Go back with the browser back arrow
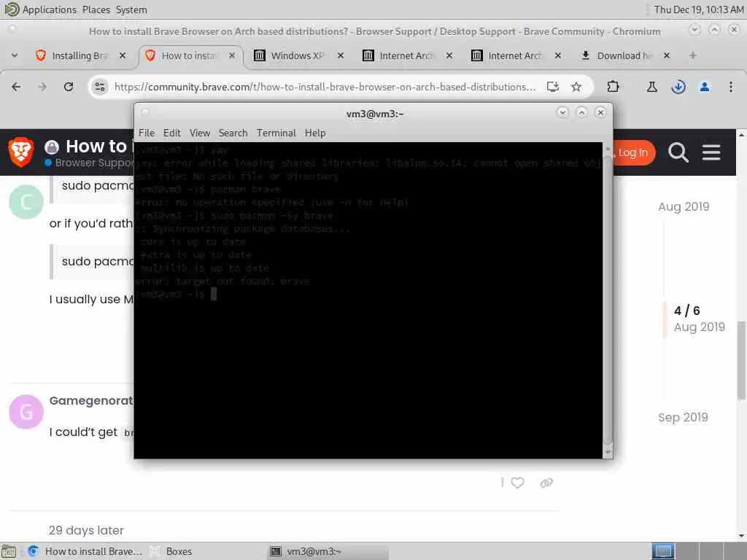 coord(16,87)
